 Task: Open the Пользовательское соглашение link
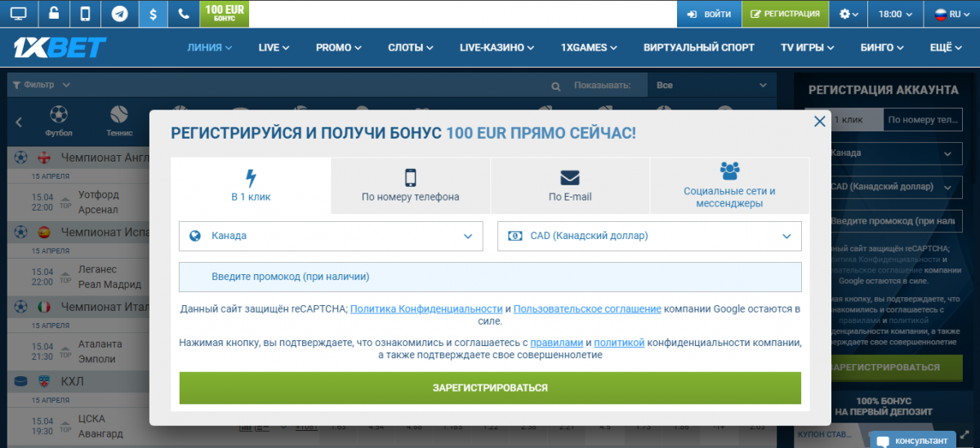[587, 309]
